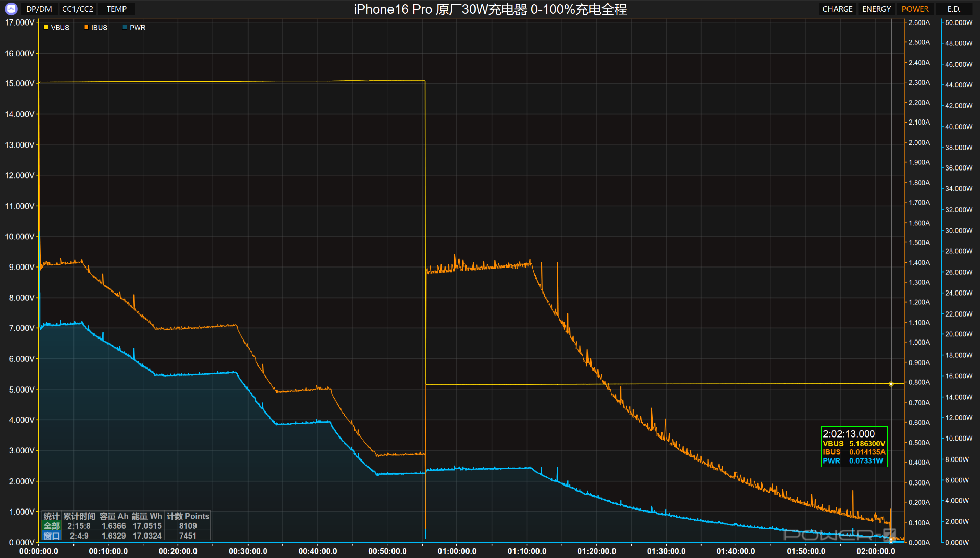The width and height of the screenshot is (980, 558).
Task: Click the VBUS cursor marker on the yellow line
Action: click(891, 384)
